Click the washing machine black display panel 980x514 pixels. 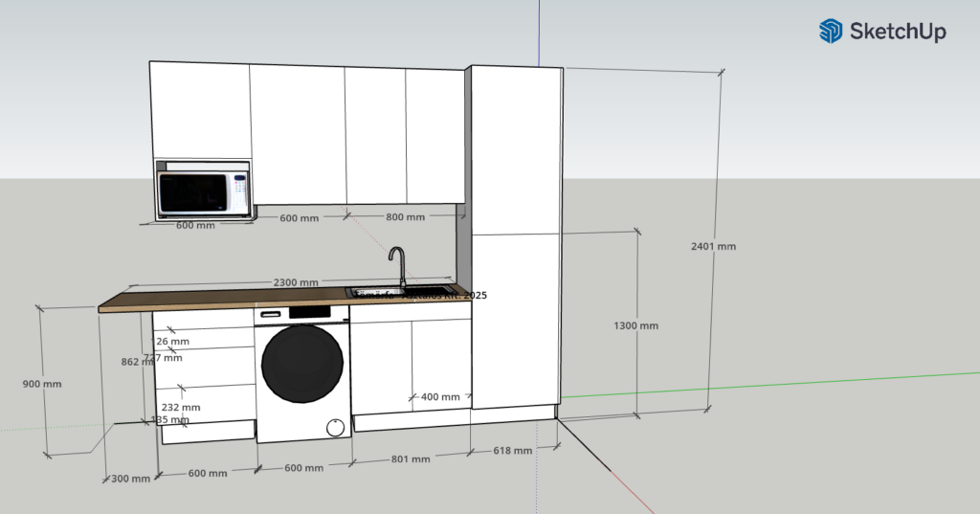point(309,312)
